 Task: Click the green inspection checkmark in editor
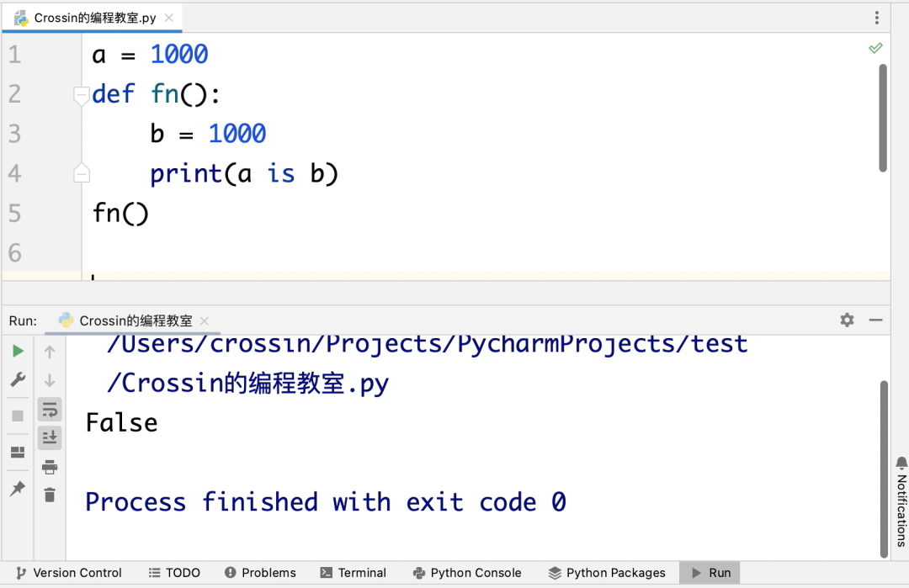[875, 48]
